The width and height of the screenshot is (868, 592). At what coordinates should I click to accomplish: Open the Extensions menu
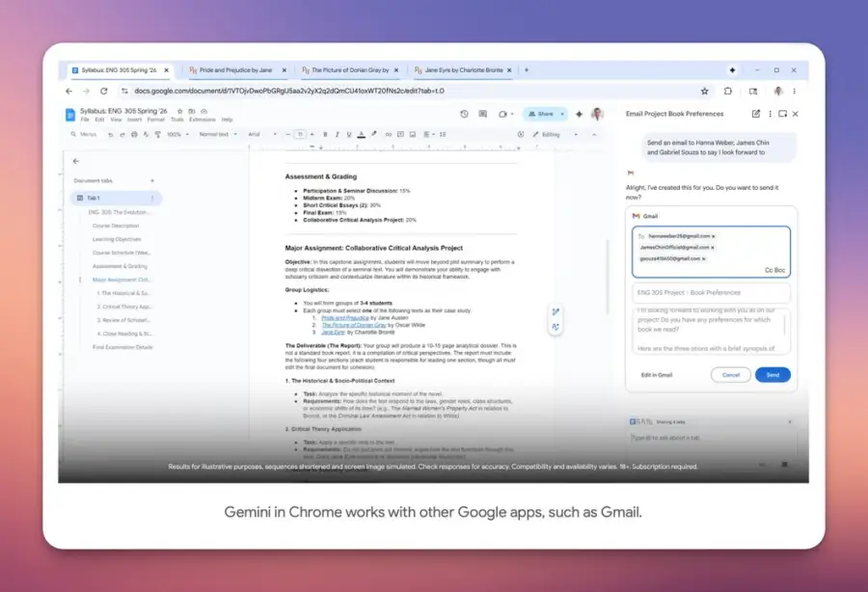(x=203, y=120)
